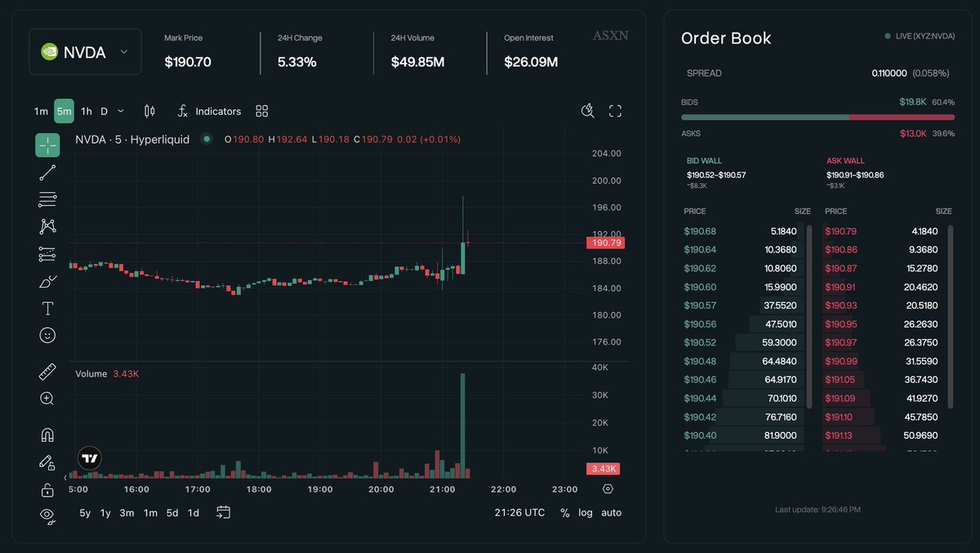
Task: Switch chart to log scale
Action: tap(586, 513)
